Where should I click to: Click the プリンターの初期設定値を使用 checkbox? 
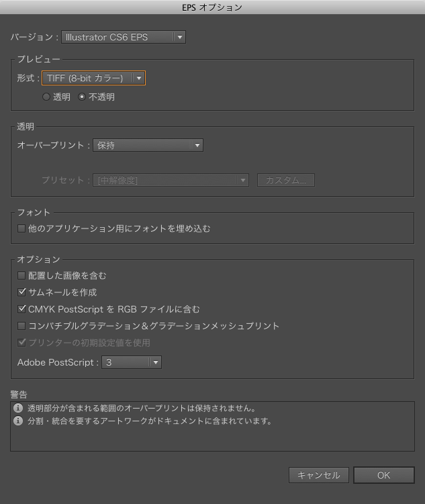[21, 343]
